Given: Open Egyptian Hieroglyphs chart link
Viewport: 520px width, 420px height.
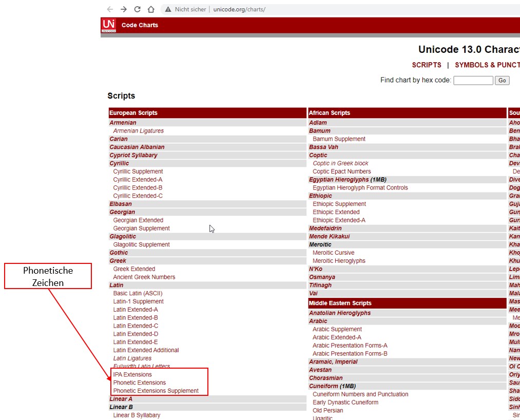Looking at the screenshot, I should click(338, 180).
